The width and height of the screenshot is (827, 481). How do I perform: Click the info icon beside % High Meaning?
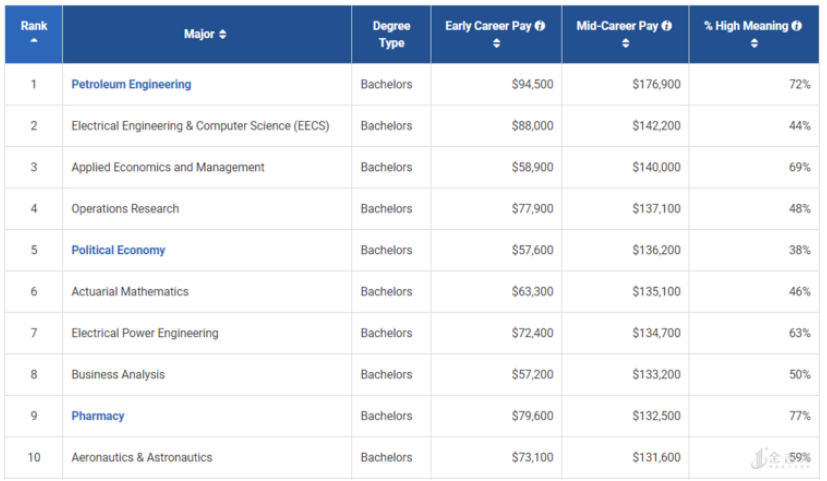pos(797,26)
